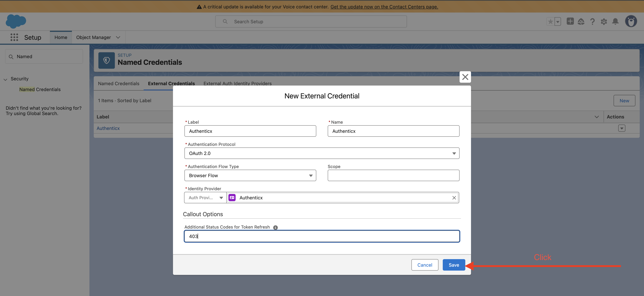Image resolution: width=644 pixels, height=296 pixels.
Task: Clear the Authenticx identity provider selection
Action: [x=454, y=198]
